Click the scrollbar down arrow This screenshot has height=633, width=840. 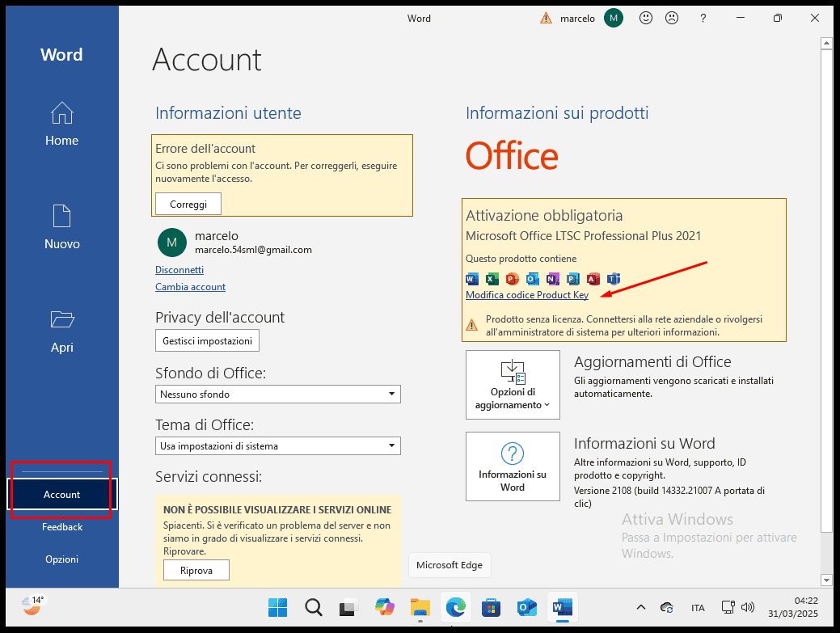pos(825,580)
